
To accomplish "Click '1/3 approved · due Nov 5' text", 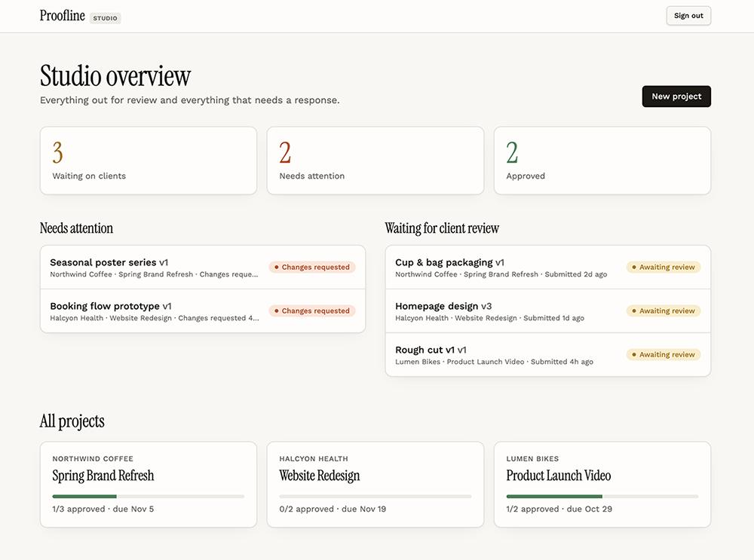I will 103,509.
